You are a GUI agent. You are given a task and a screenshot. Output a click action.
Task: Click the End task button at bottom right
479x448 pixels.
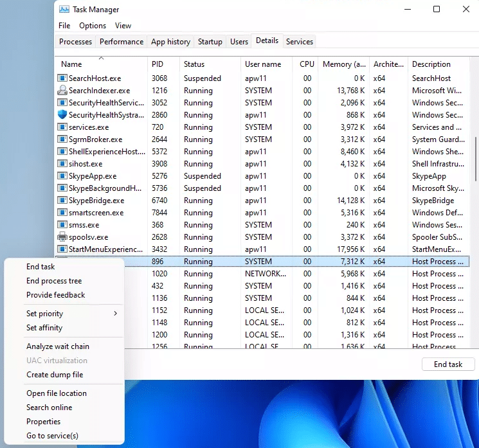tap(448, 364)
